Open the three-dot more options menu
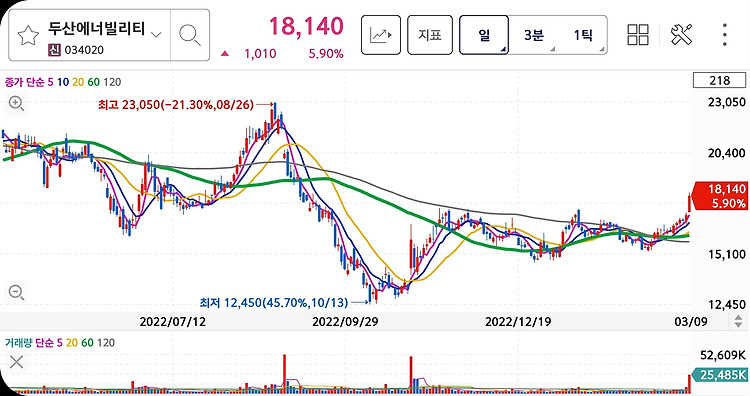This screenshot has width=750, height=396. (x=725, y=35)
